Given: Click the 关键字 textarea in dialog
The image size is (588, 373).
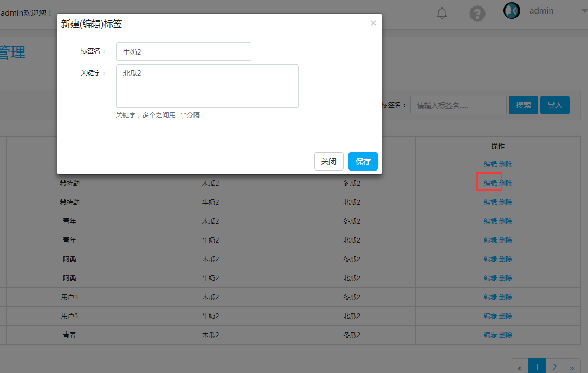Looking at the screenshot, I should [x=207, y=86].
